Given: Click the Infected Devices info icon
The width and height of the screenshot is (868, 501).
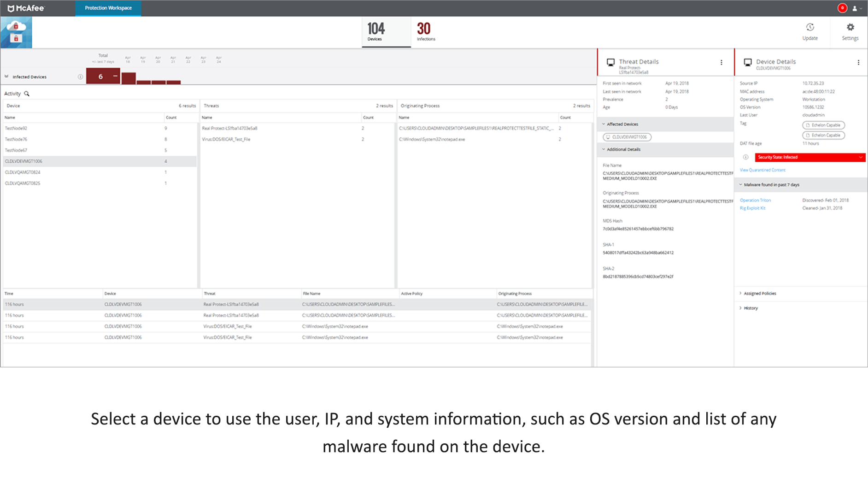Looking at the screenshot, I should [x=80, y=77].
